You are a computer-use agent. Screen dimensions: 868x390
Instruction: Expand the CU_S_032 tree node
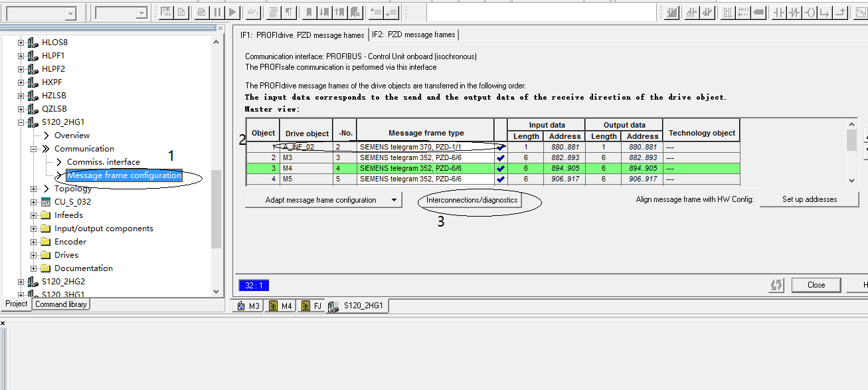(34, 202)
